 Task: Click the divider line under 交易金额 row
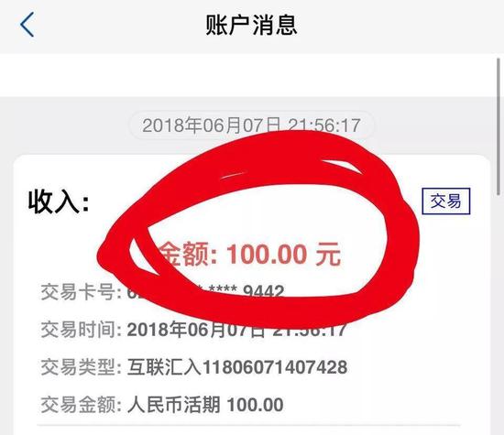pos(249,425)
